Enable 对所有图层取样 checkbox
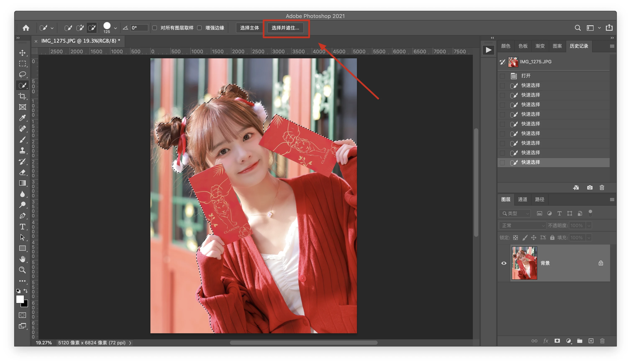The image size is (631, 364). point(155,28)
